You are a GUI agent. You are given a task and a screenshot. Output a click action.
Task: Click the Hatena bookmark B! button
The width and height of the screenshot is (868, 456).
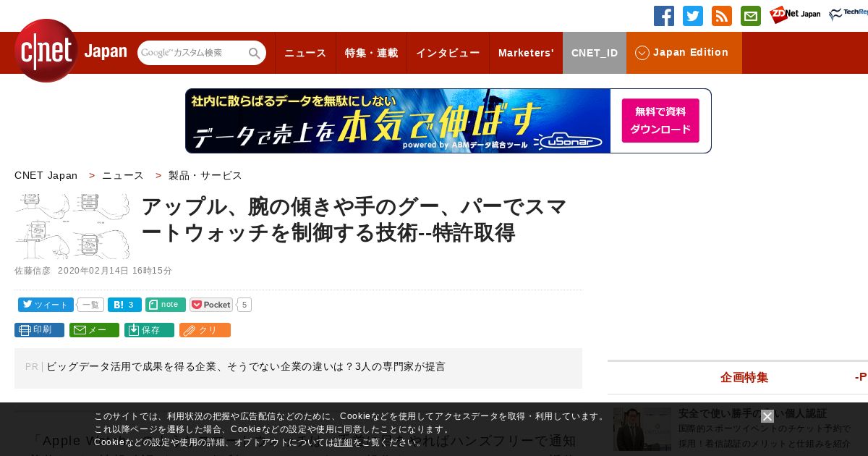pos(124,305)
